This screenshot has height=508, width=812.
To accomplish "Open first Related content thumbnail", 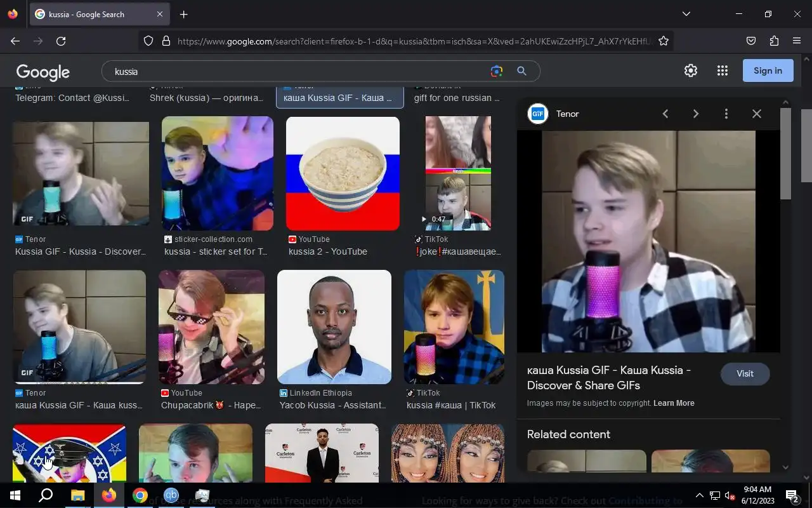I will pos(587,462).
